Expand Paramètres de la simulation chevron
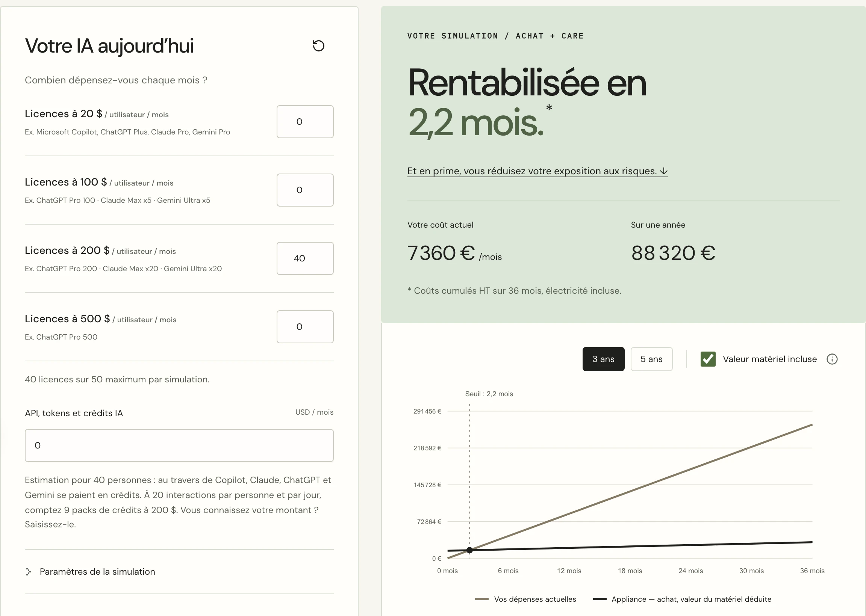 click(x=29, y=571)
